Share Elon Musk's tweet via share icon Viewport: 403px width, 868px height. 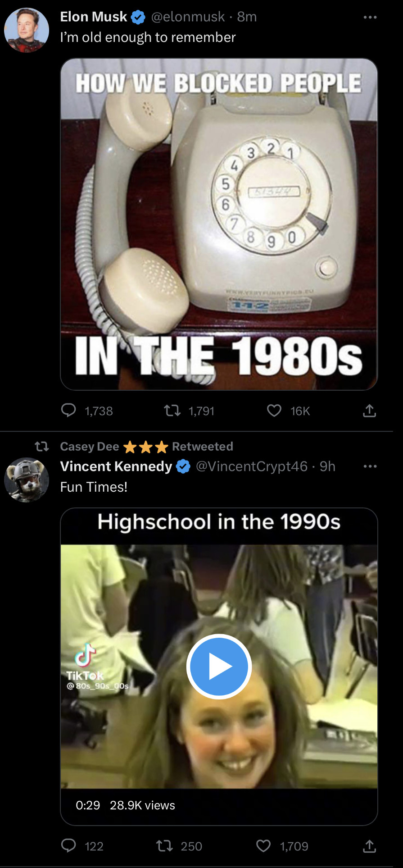(x=369, y=411)
